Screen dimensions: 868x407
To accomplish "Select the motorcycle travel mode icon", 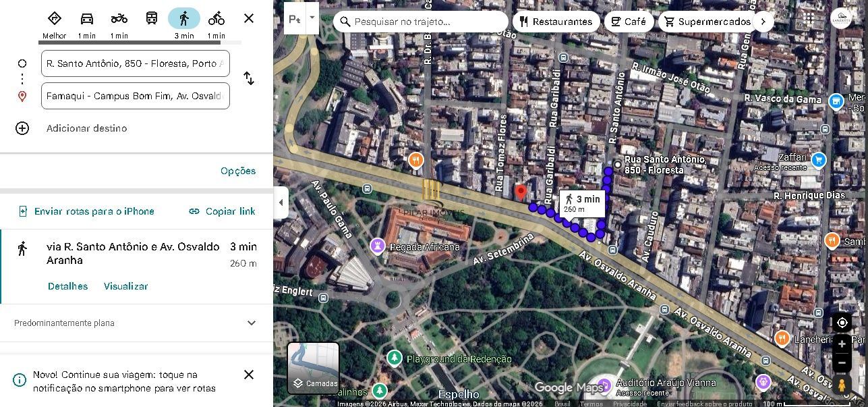I will pos(119,19).
